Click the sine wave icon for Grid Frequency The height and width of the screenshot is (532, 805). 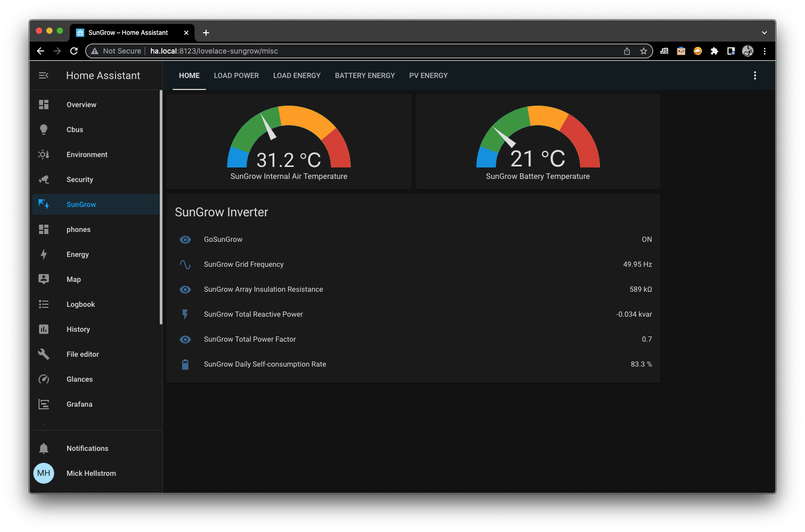pyautogui.click(x=185, y=264)
